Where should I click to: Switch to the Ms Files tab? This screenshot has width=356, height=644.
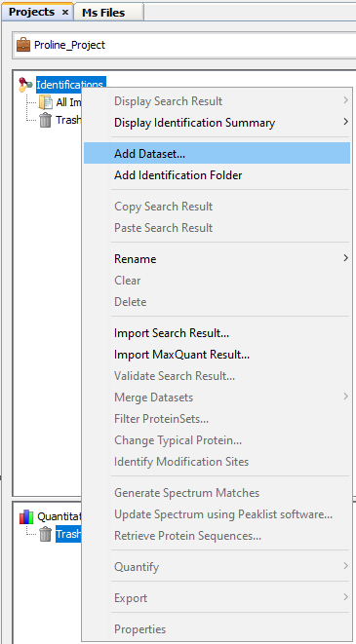point(103,13)
